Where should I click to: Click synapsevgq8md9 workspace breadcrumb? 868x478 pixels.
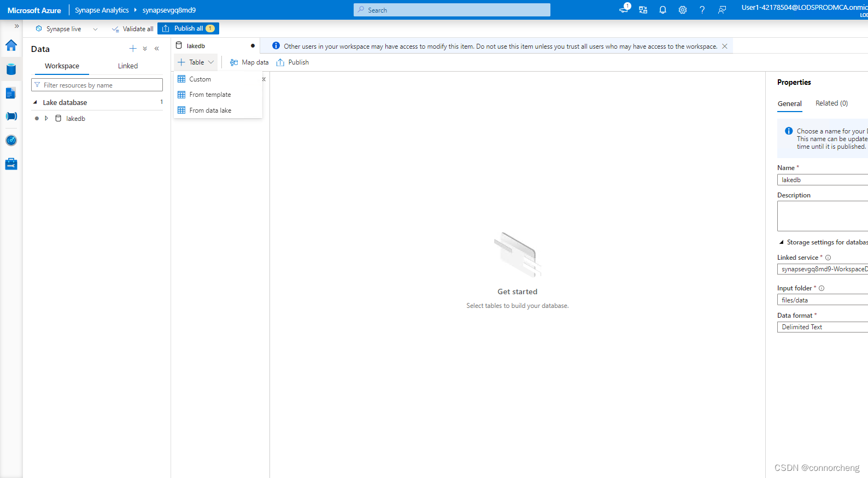169,10
